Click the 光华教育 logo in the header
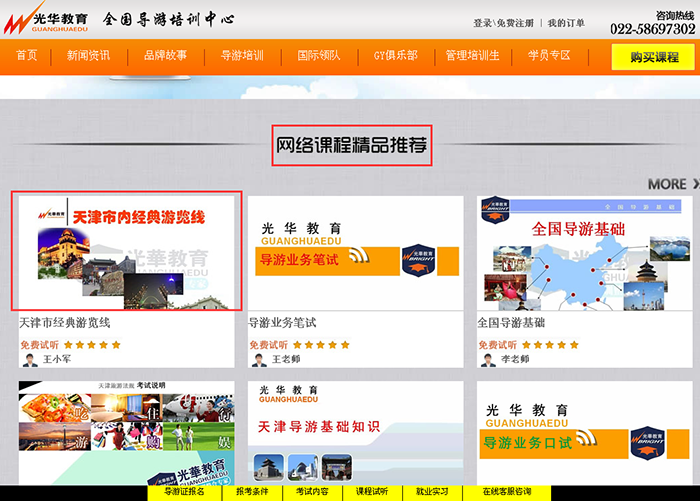 [x=46, y=19]
